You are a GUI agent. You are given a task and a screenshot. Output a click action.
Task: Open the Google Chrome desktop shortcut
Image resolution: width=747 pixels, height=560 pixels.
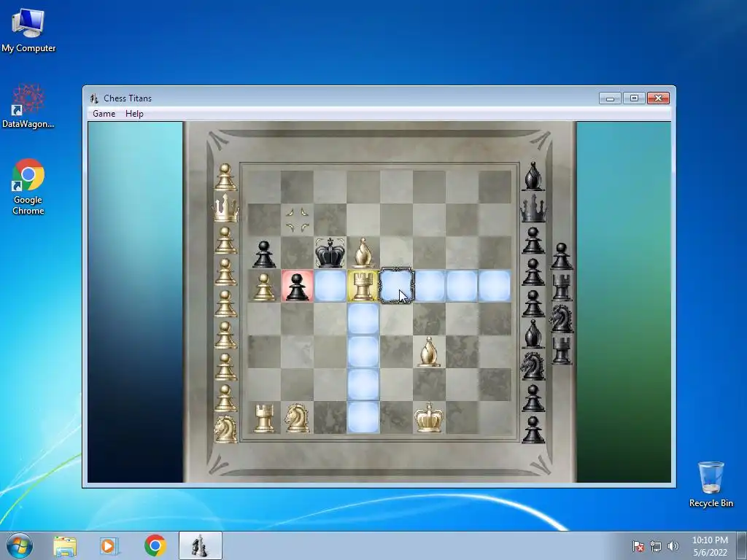click(x=28, y=186)
